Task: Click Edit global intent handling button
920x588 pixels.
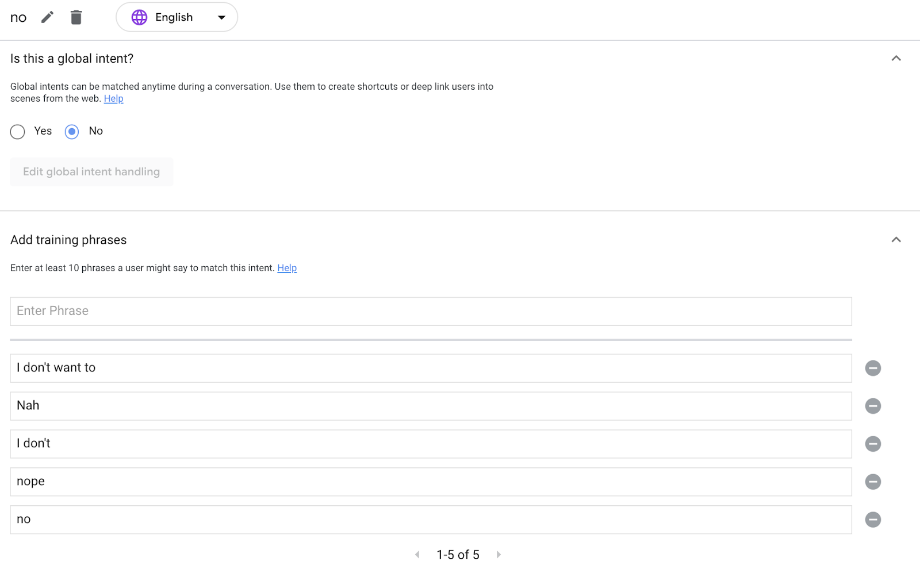Action: click(x=91, y=172)
